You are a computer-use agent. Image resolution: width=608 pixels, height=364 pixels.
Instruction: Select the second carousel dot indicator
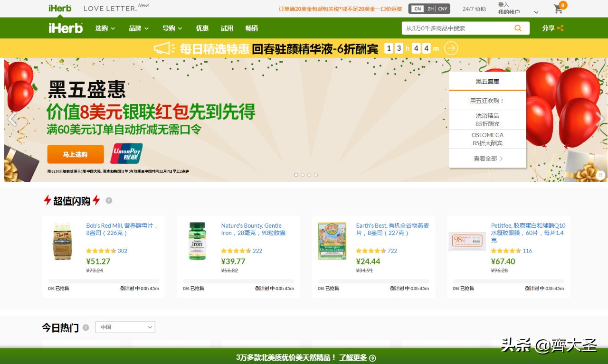coord(303,175)
